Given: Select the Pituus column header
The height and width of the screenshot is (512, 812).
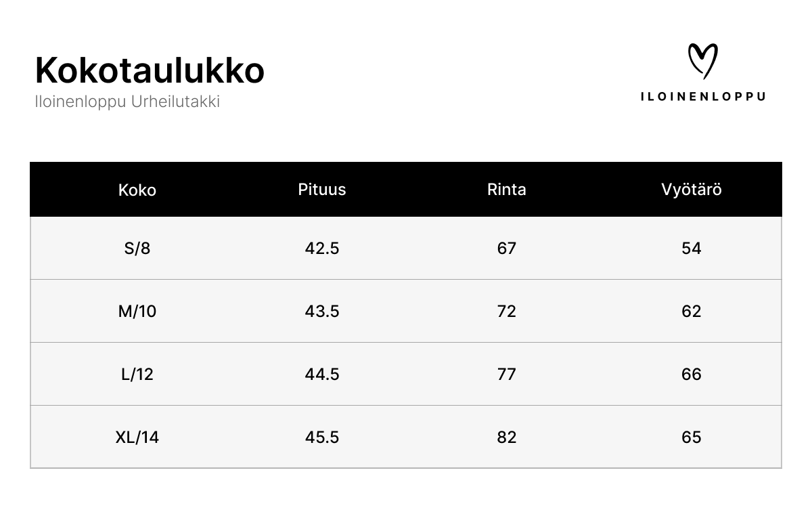Looking at the screenshot, I should 322,190.
